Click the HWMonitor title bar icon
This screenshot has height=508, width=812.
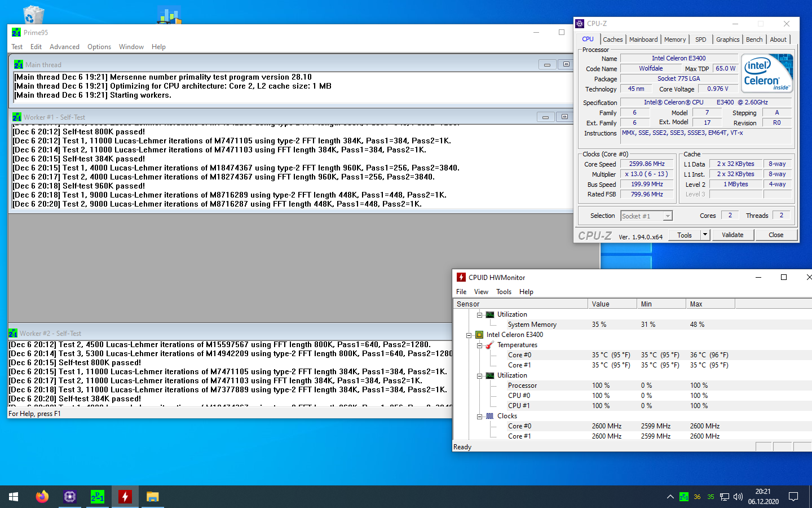461,277
